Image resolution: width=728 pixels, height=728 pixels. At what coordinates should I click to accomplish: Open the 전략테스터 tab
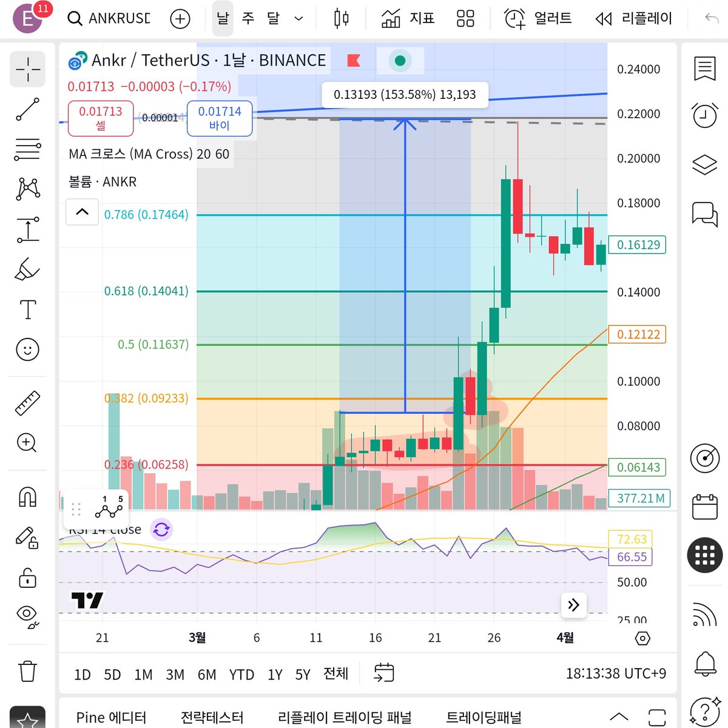coord(212,718)
